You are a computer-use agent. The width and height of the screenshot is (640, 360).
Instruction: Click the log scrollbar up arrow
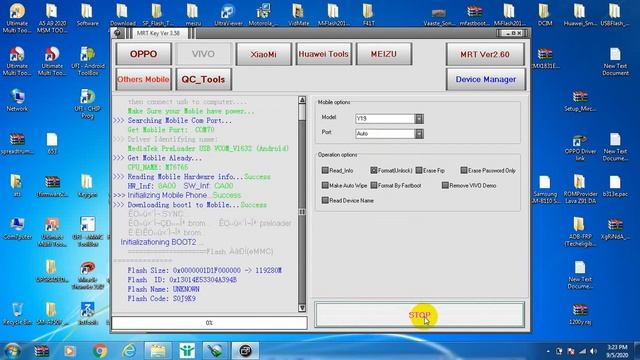coord(302,100)
